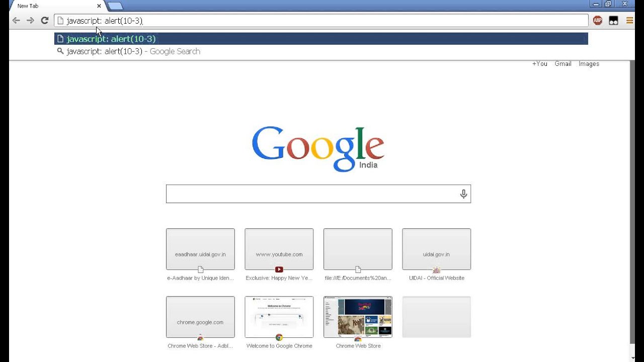Close the New Tab tab
Image resolution: width=644 pixels, height=362 pixels.
[x=99, y=6]
